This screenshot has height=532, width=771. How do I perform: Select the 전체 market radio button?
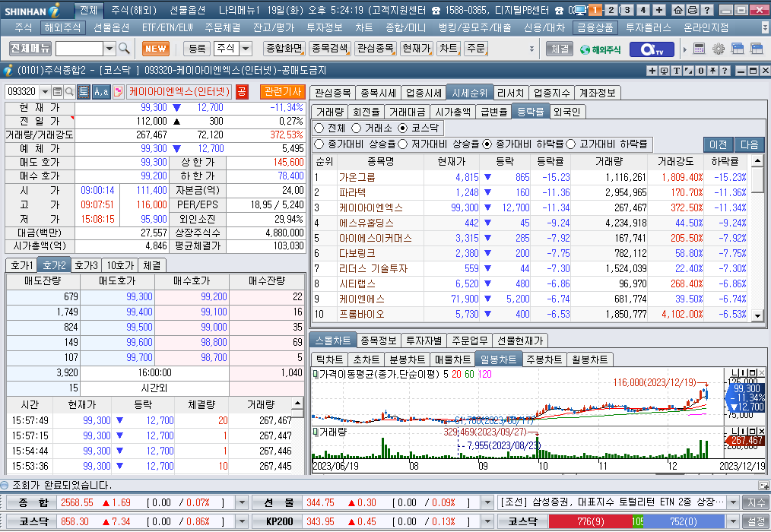(x=319, y=128)
